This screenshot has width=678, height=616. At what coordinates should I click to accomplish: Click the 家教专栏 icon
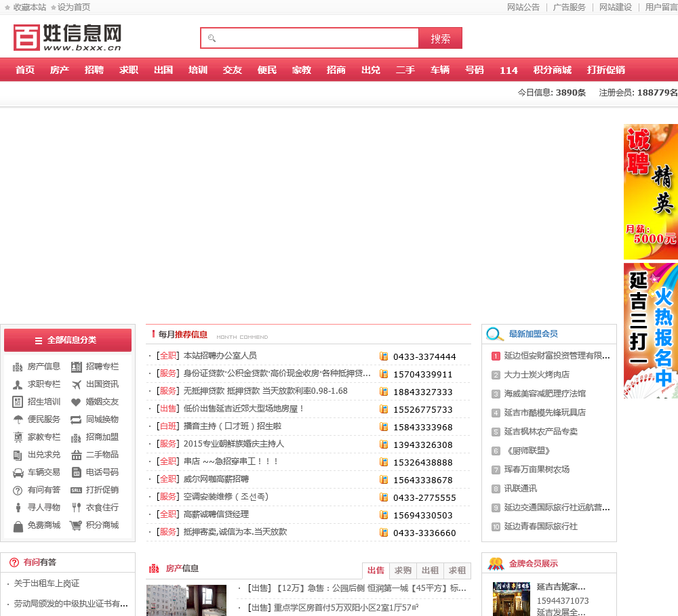pyautogui.click(x=18, y=438)
